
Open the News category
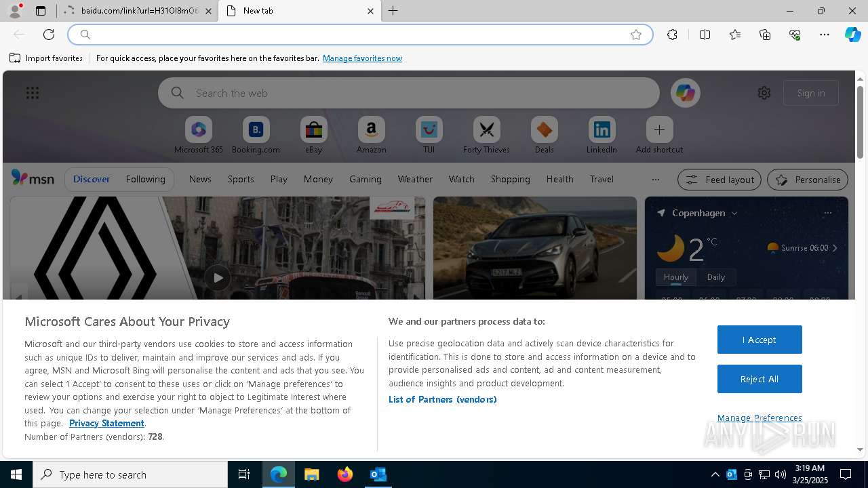pos(200,179)
